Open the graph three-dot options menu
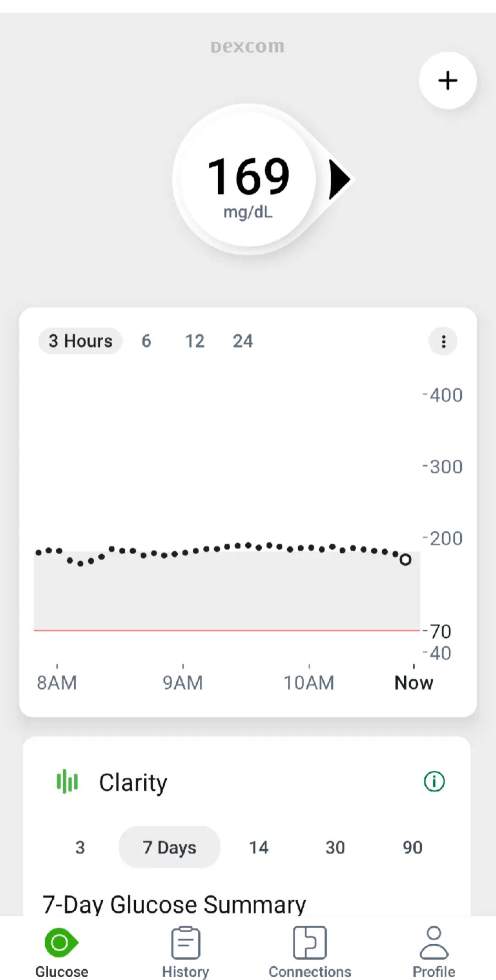The height and width of the screenshot is (980, 496). (x=443, y=341)
